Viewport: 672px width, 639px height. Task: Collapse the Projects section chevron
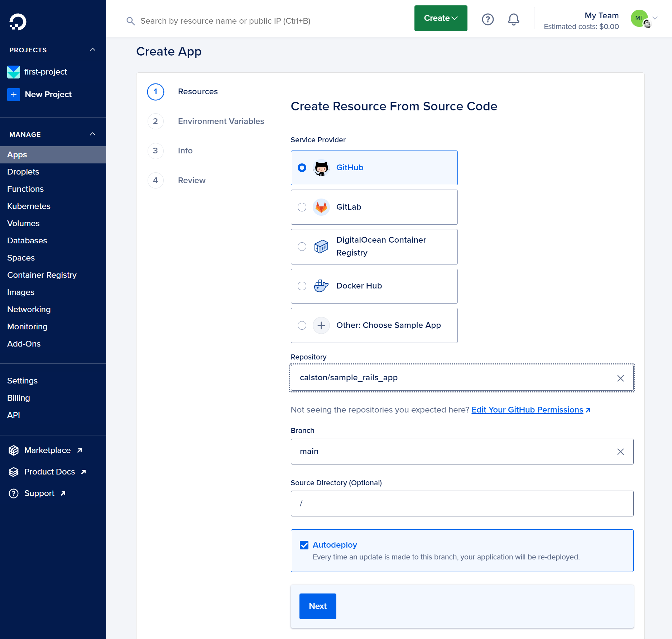click(x=92, y=49)
